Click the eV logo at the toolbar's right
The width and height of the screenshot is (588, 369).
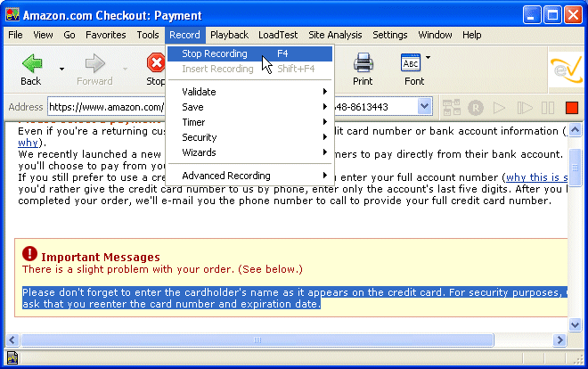coord(567,70)
